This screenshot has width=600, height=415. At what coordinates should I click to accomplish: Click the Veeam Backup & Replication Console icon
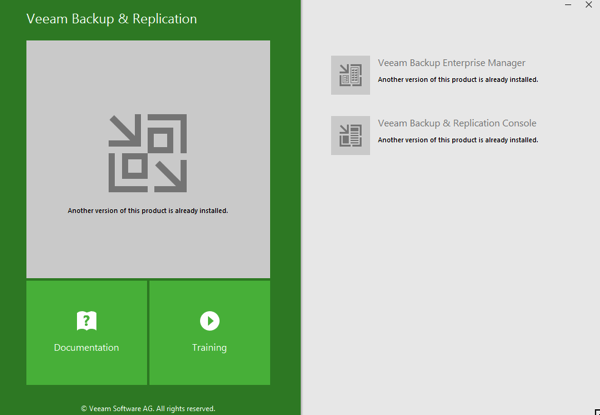[x=351, y=135]
